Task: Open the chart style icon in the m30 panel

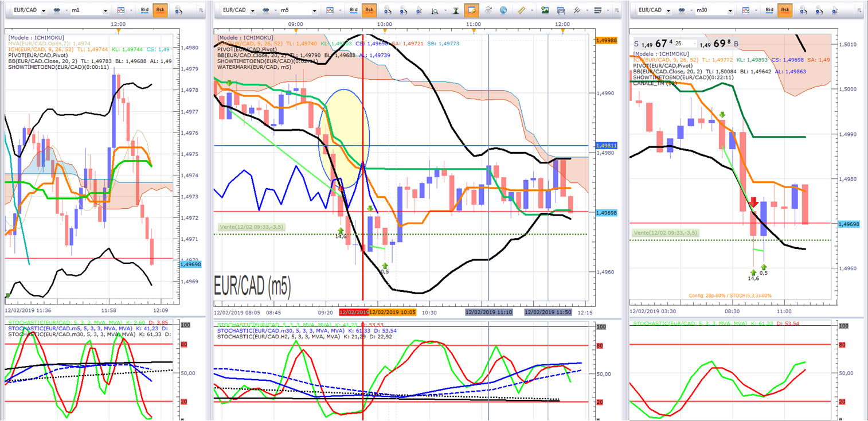Action: click(x=746, y=10)
